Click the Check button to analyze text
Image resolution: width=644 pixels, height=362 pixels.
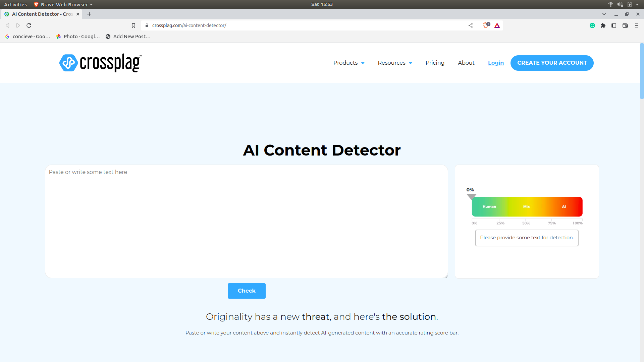[x=247, y=290]
